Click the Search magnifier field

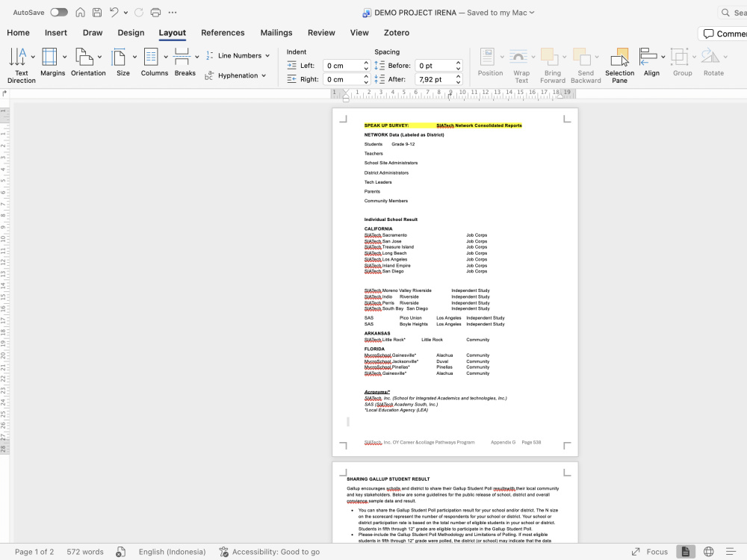point(733,13)
